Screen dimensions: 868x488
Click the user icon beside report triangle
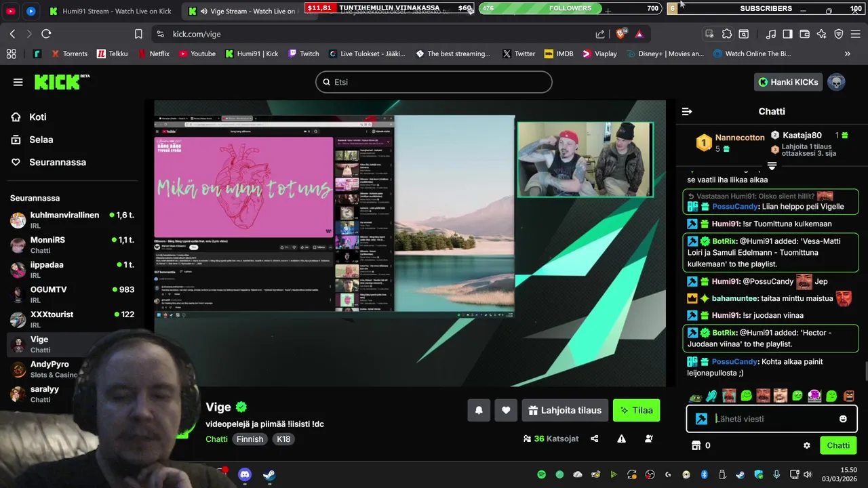tap(649, 439)
